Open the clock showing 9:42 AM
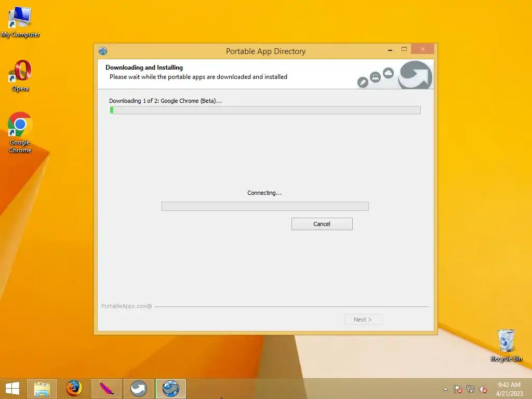Image resolution: width=532 pixels, height=399 pixels. 509,389
